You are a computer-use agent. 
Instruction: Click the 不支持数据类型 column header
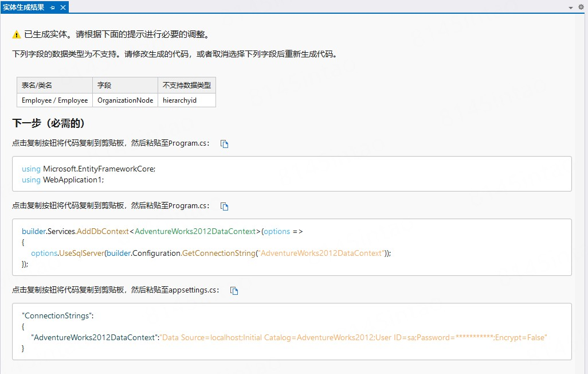[x=186, y=85]
